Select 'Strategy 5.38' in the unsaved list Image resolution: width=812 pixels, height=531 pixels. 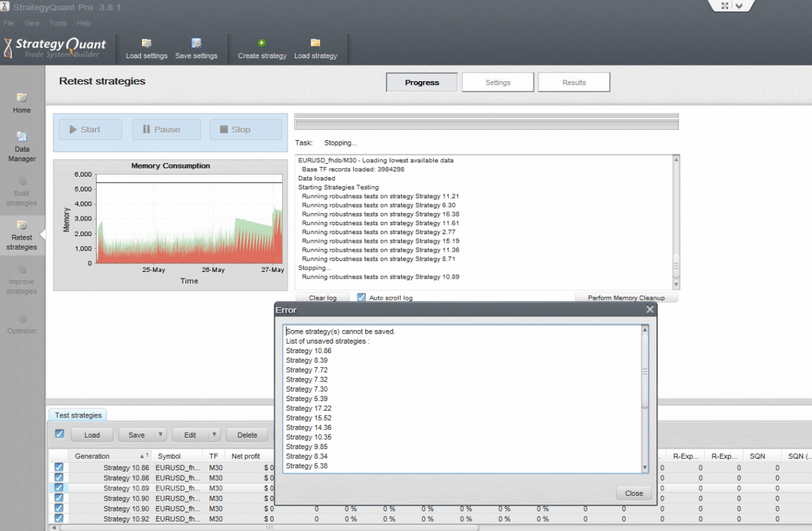(x=307, y=466)
